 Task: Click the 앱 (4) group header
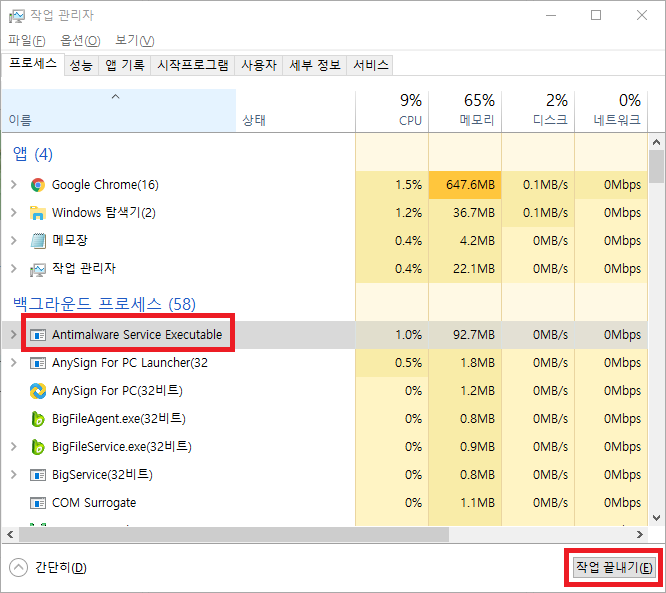(33, 154)
